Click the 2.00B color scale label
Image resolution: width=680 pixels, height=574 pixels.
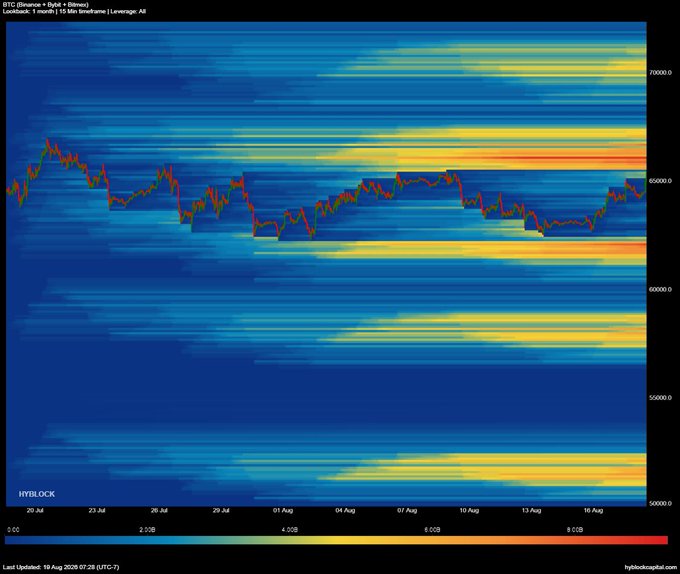coord(147,530)
